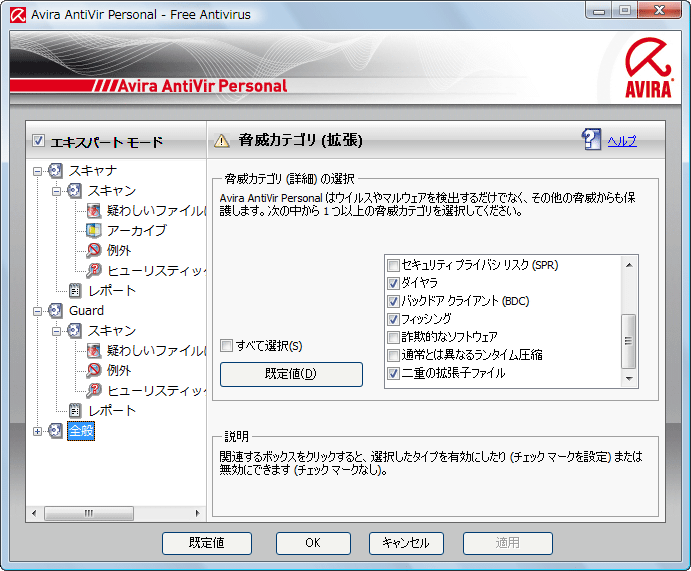The width and height of the screenshot is (691, 571).
Task: Collapse the Guard tree node
Action: click(x=37, y=311)
